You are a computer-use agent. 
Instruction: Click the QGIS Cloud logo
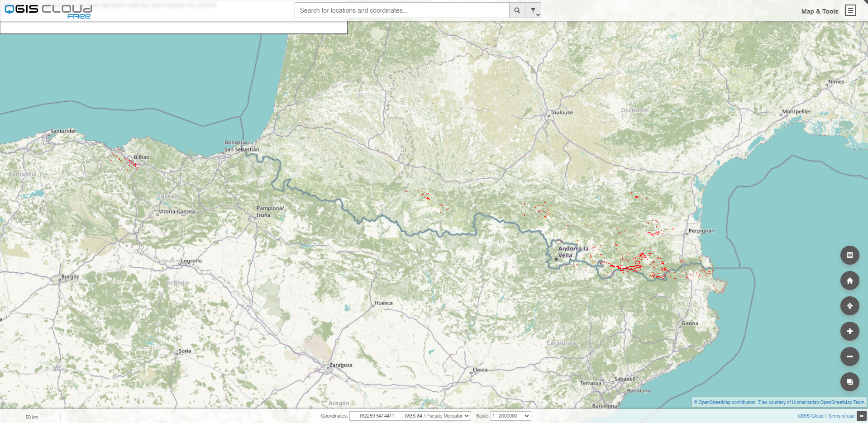(48, 11)
